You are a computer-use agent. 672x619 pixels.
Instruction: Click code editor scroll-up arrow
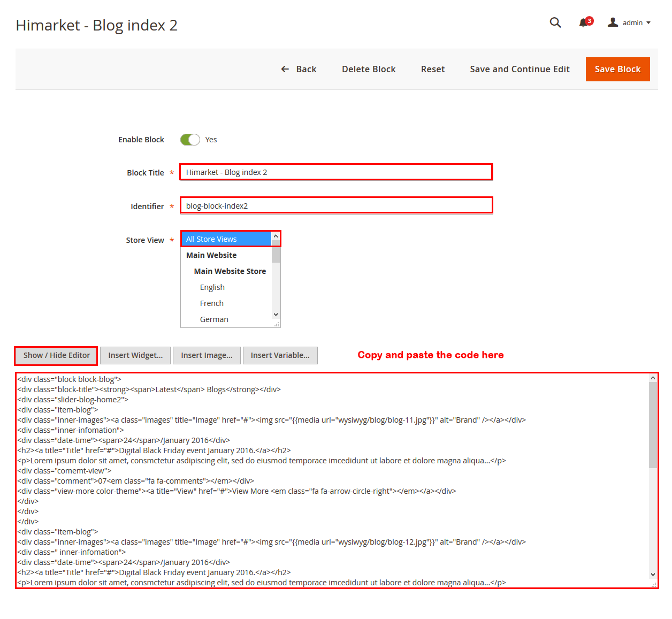point(653,378)
